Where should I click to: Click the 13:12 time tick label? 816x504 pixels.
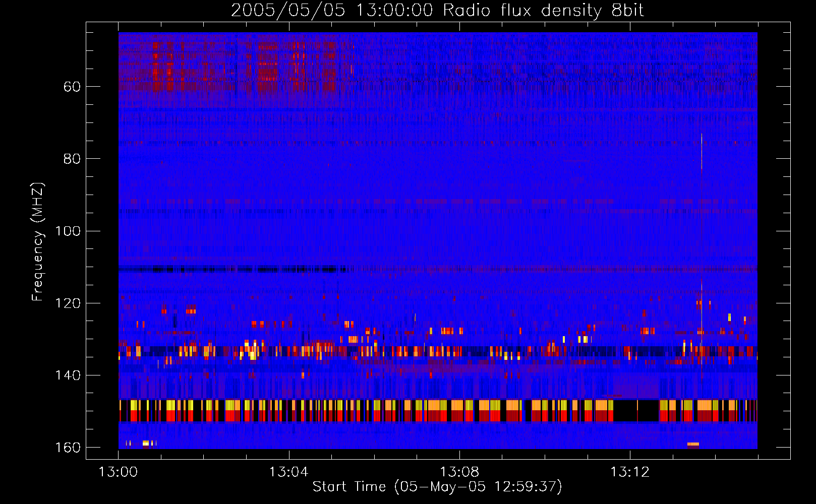coord(630,472)
